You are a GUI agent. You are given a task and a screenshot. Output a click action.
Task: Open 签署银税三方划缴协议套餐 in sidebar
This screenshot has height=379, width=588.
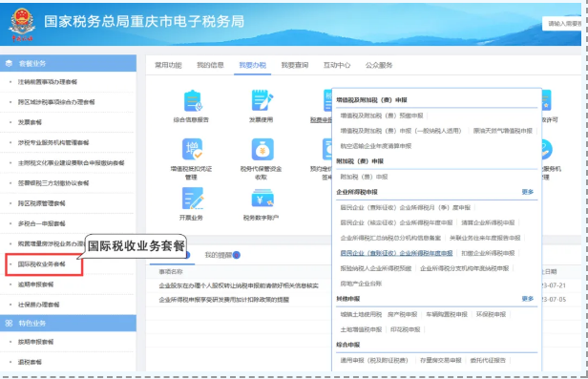53,183
